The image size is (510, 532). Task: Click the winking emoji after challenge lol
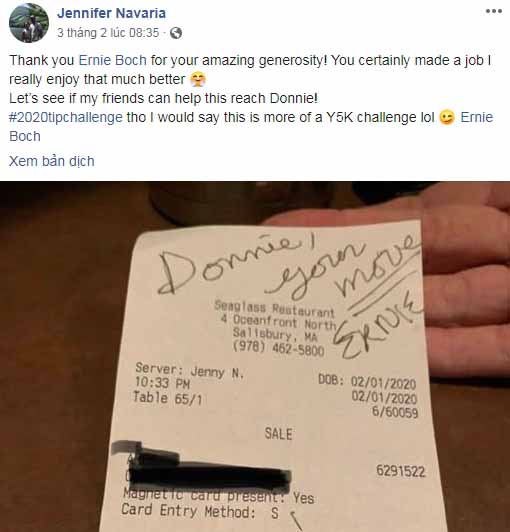coord(447,118)
